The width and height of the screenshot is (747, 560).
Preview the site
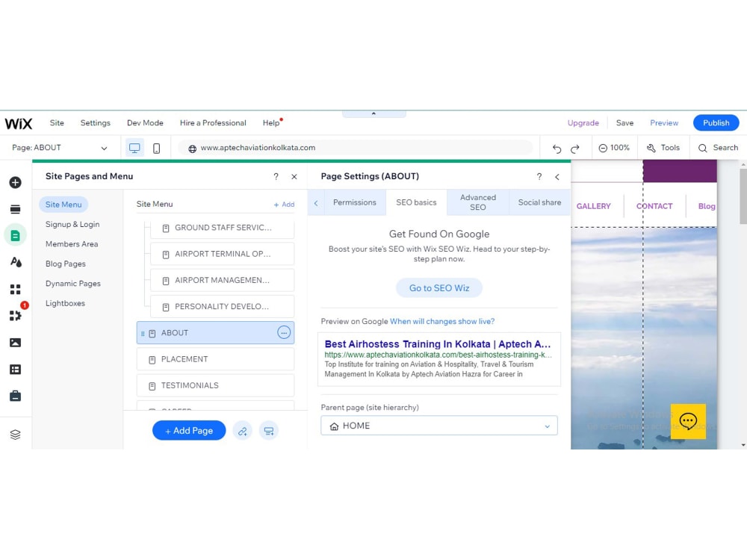(663, 123)
